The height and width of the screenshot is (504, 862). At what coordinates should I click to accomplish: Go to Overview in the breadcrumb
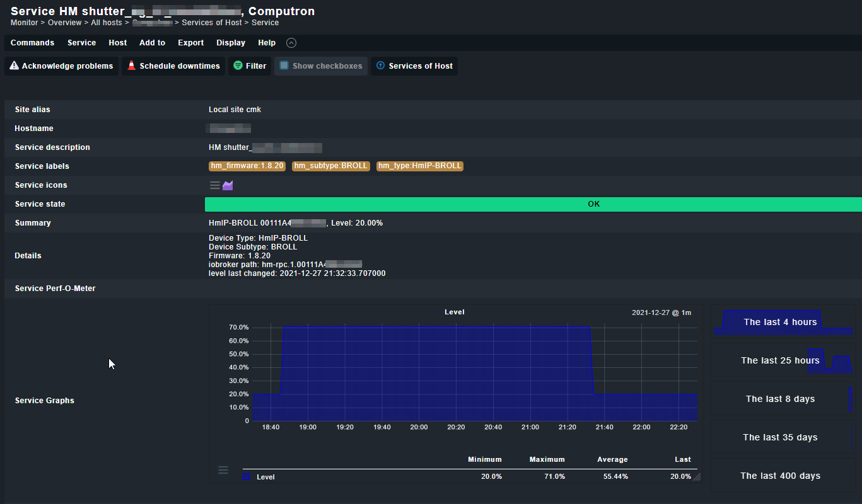(x=64, y=23)
